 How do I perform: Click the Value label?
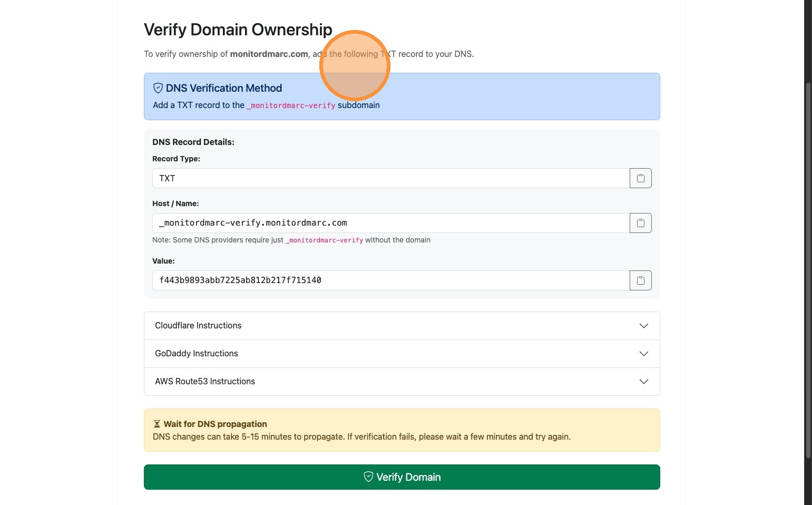163,261
